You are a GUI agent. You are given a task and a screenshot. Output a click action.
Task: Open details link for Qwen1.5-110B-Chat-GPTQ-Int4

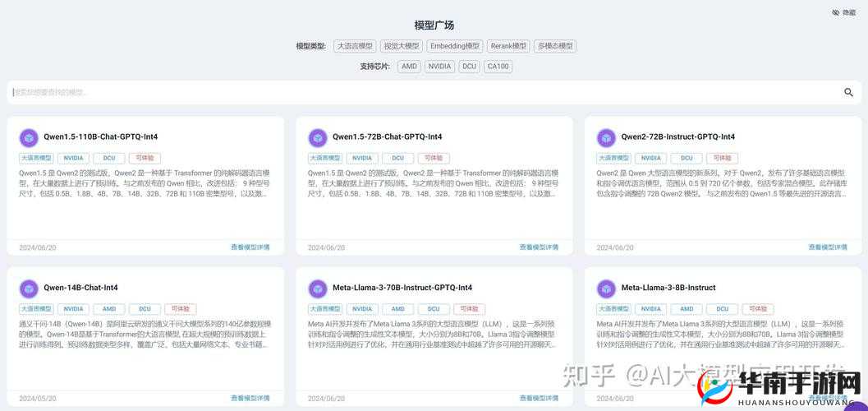pyautogui.click(x=250, y=247)
